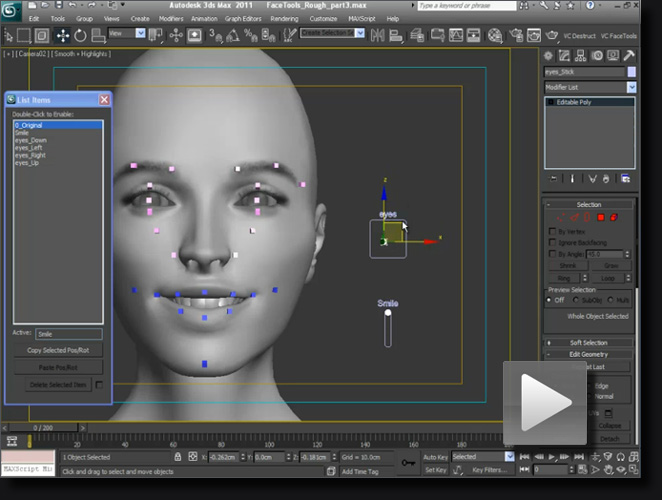Viewport: 662px width, 500px height.
Task: Toggle the Ignore Backfacing checkbox
Action: point(552,242)
